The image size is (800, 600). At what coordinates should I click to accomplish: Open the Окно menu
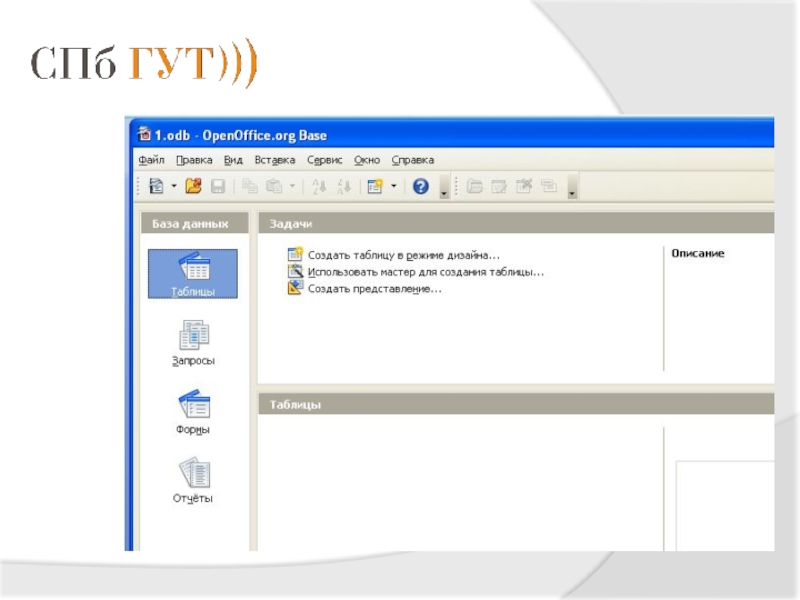pyautogui.click(x=367, y=160)
